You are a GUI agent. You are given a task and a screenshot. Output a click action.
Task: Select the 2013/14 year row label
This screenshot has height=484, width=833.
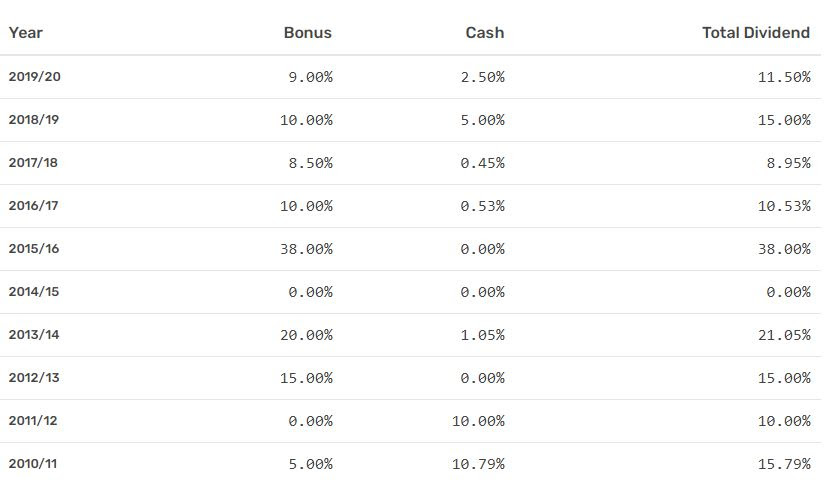click(34, 335)
